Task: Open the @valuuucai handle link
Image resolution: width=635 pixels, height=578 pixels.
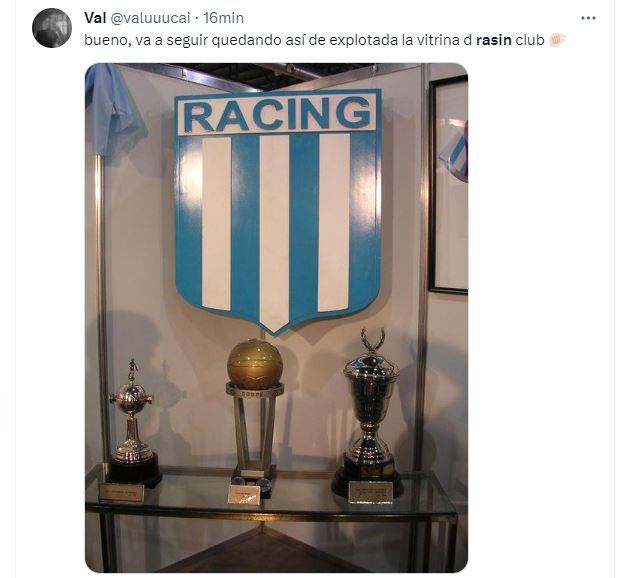Action: pyautogui.click(x=150, y=18)
